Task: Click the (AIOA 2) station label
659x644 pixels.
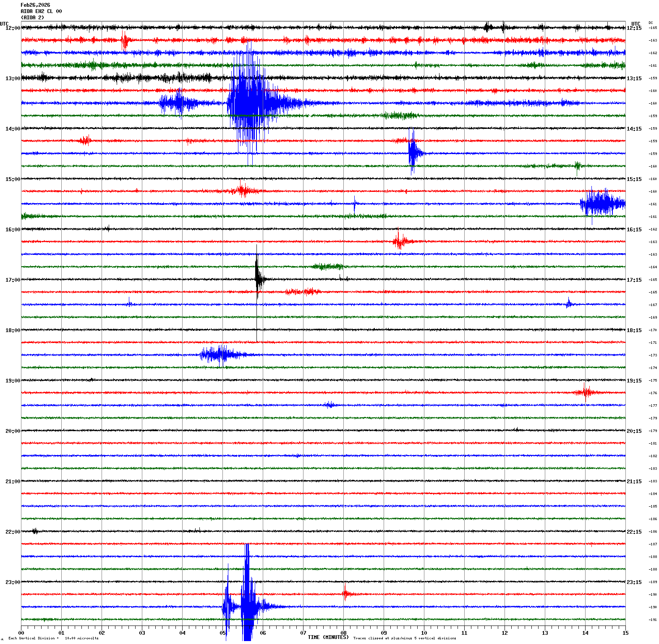Action: tap(32, 18)
